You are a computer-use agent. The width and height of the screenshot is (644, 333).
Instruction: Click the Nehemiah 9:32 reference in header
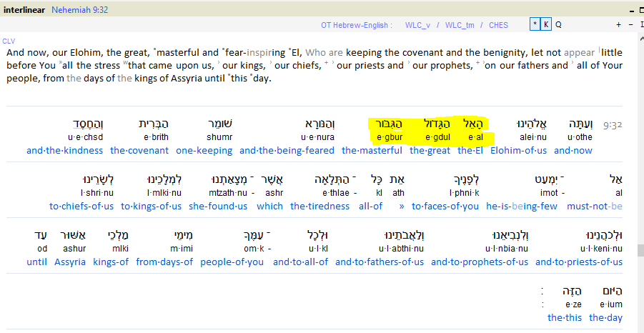pos(79,10)
